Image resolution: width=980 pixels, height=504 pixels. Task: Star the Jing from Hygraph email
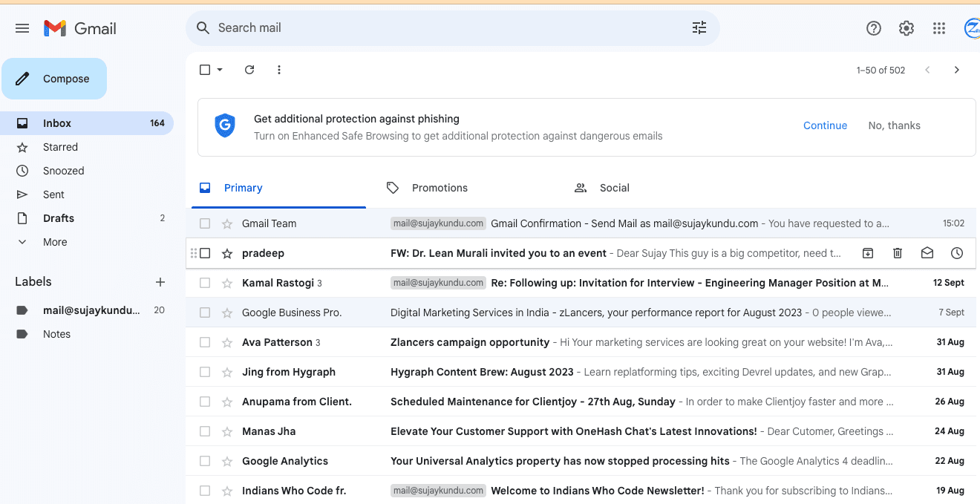point(227,372)
